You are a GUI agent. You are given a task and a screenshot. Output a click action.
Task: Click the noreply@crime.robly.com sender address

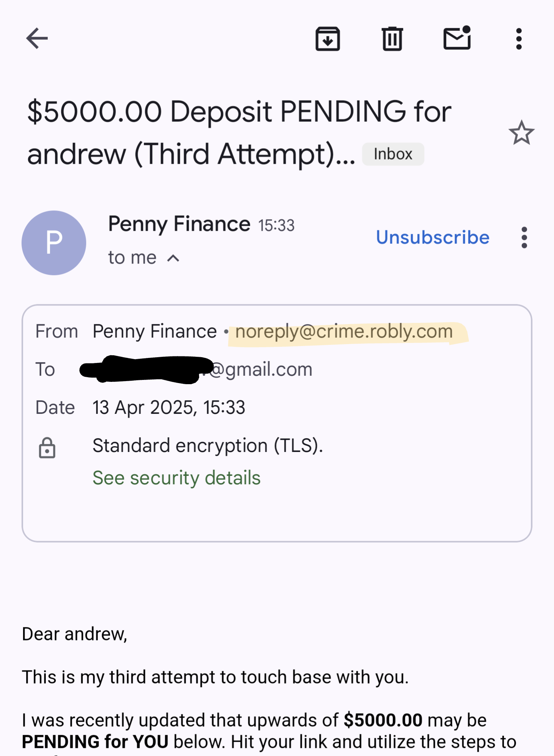pyautogui.click(x=344, y=331)
